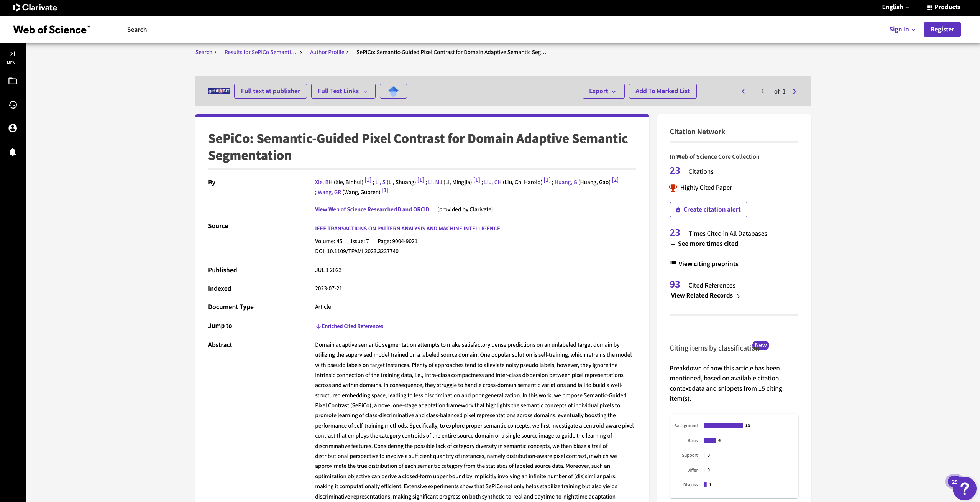Open the Products menu

[x=944, y=7]
